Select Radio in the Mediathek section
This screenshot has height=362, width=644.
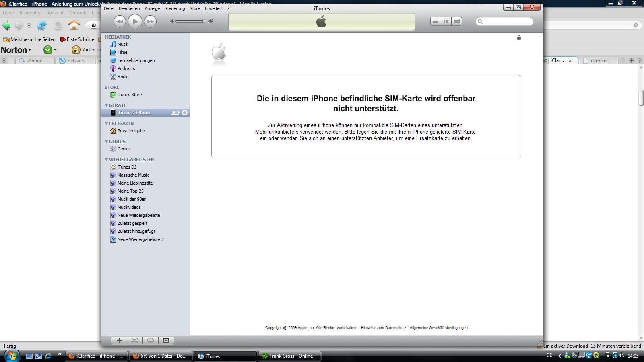click(x=123, y=76)
